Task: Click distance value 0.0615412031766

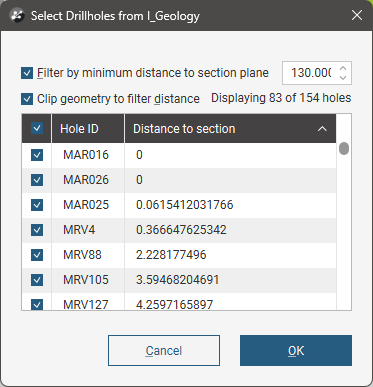Action: click(185, 205)
